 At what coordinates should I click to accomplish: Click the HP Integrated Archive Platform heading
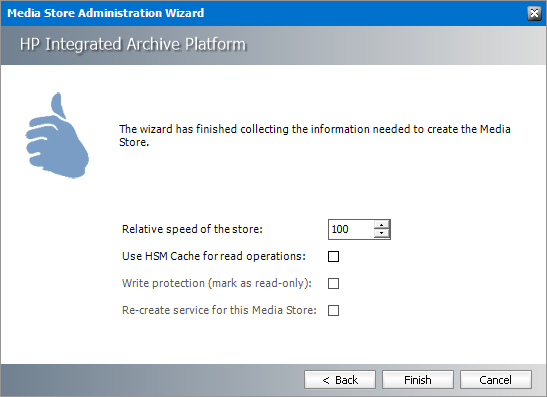coord(133,45)
